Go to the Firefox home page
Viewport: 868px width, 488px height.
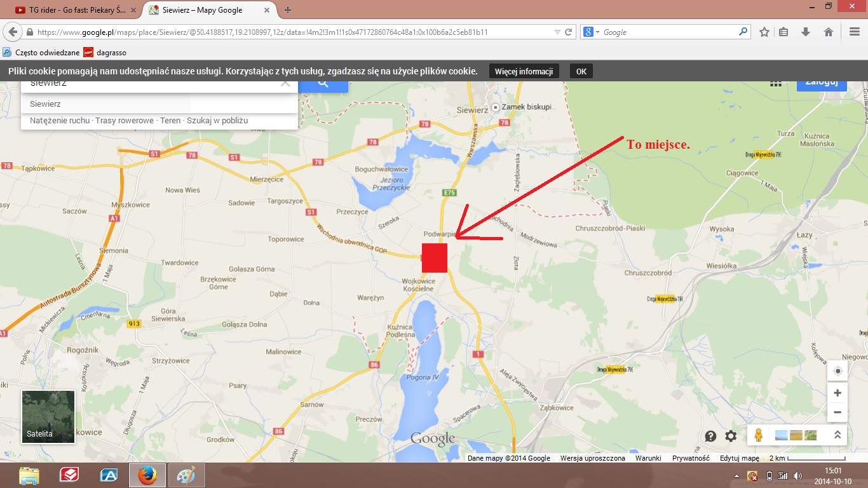click(x=829, y=32)
